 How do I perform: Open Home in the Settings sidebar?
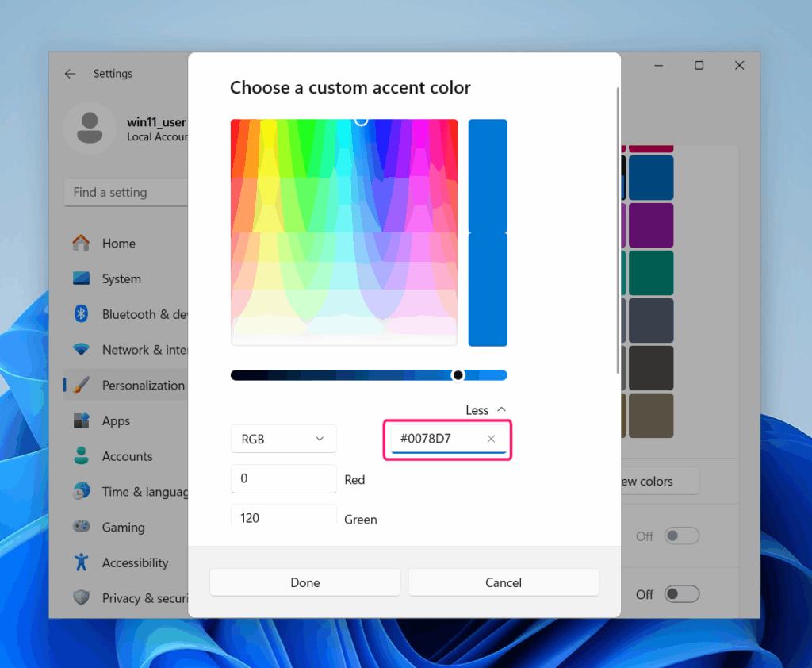click(x=119, y=243)
